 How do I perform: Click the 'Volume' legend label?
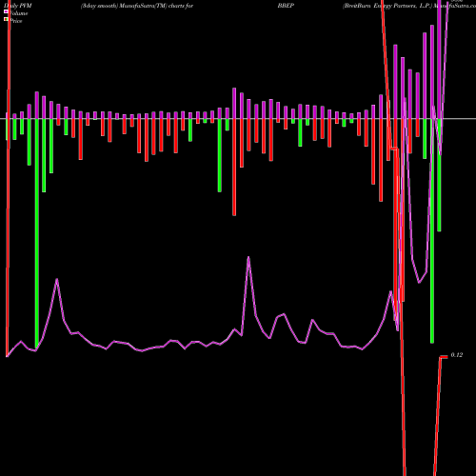pyautogui.click(x=19, y=13)
